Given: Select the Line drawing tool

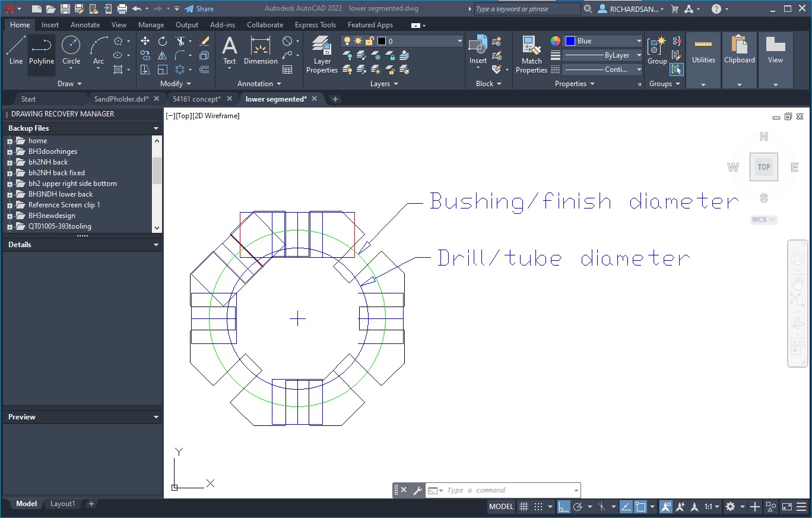Looking at the screenshot, I should tap(16, 50).
